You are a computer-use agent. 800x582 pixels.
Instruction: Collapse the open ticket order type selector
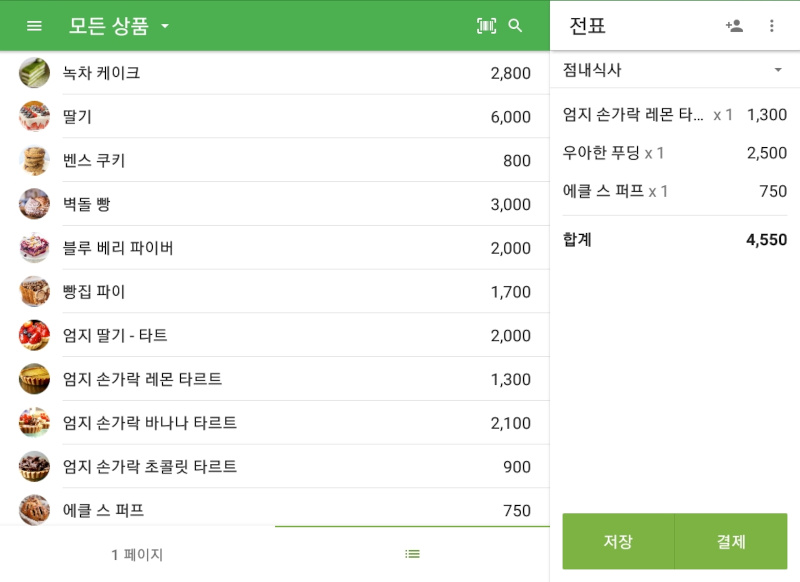(778, 70)
